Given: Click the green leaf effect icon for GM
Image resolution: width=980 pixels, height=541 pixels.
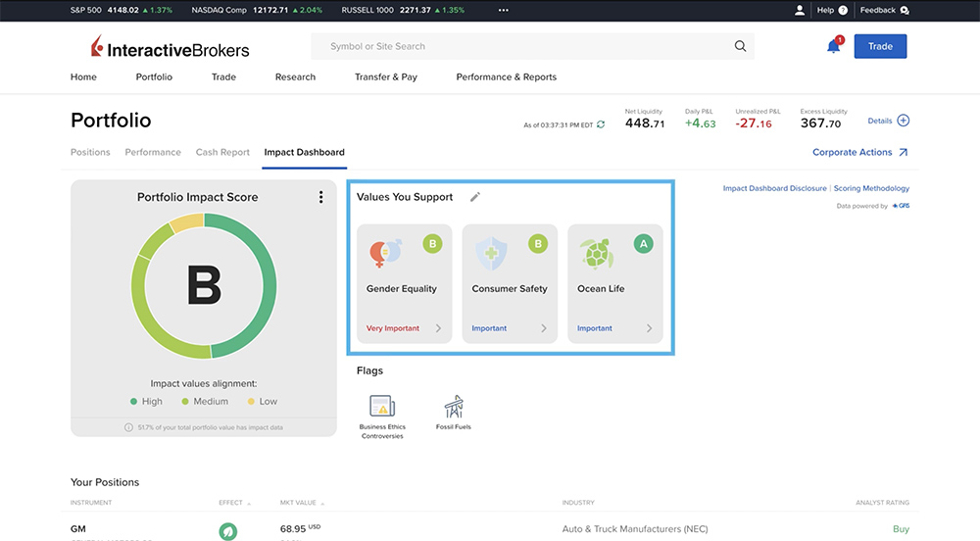Looking at the screenshot, I should [228, 531].
